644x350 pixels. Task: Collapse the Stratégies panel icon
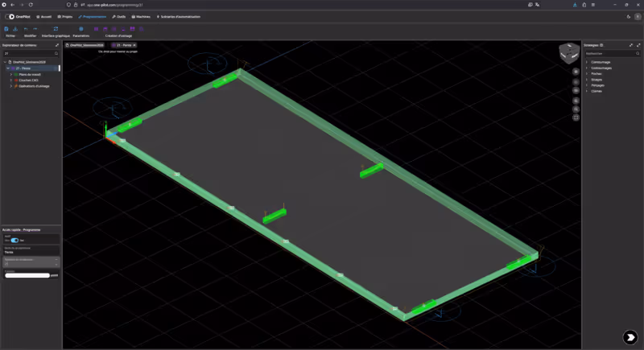[x=631, y=45]
